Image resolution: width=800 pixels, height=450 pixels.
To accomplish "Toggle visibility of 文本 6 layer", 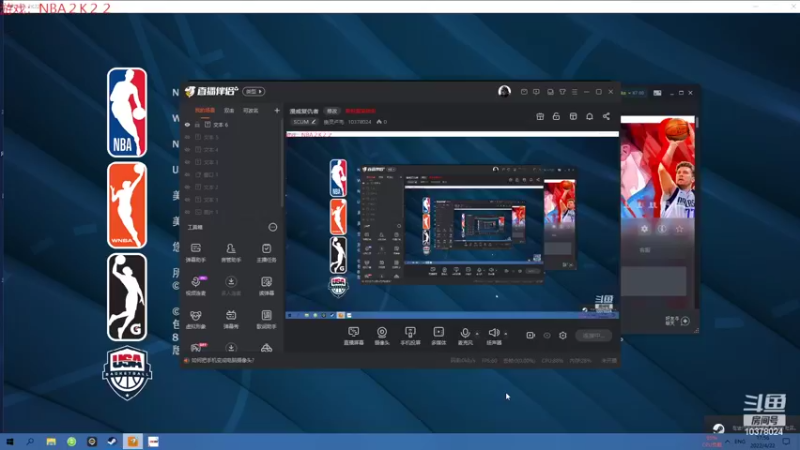I will pyautogui.click(x=187, y=124).
